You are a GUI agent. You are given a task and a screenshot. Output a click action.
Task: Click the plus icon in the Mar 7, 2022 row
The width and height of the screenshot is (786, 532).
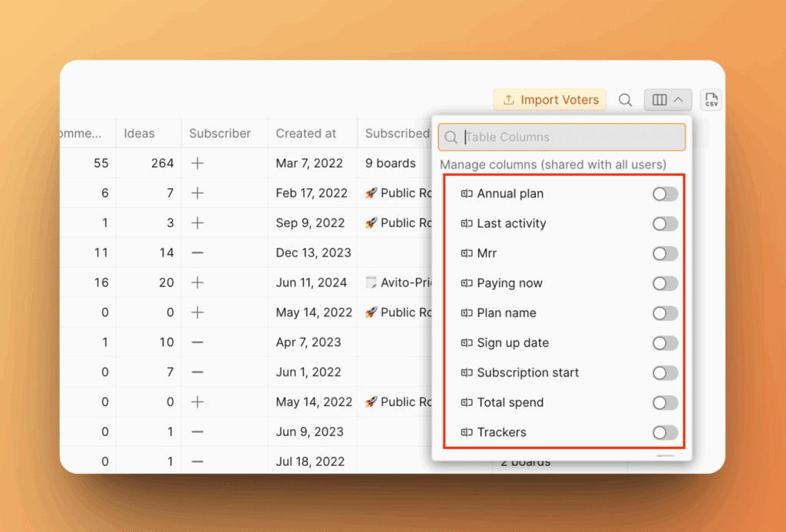tap(197, 163)
